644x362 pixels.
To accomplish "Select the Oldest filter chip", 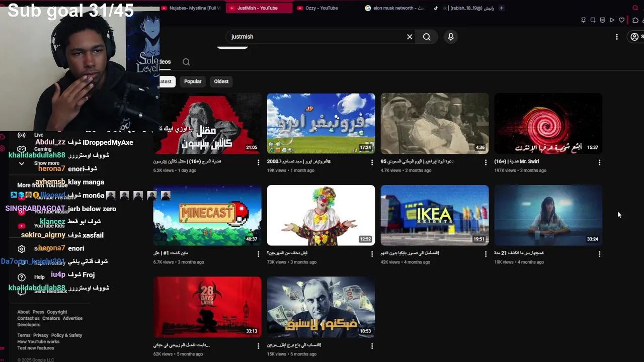I will point(221,81).
